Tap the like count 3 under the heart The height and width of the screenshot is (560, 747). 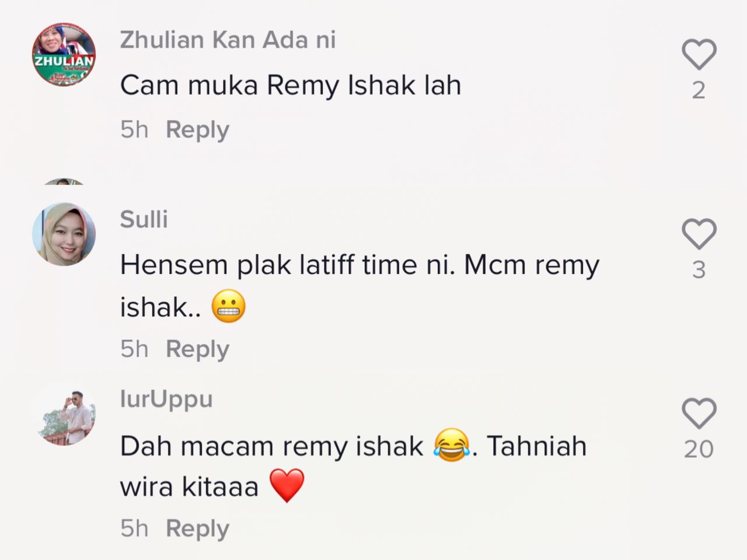pos(699,269)
